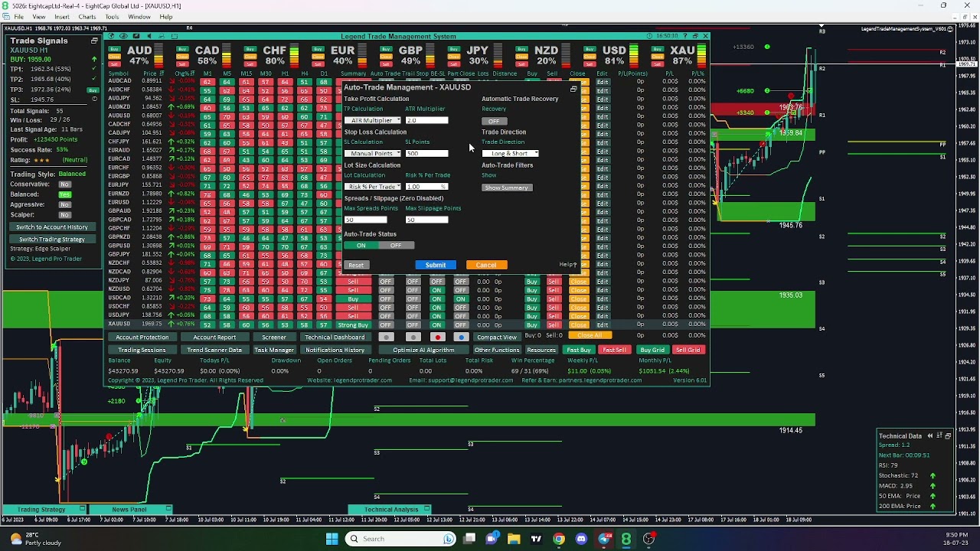Collapse the Trade Signals panel icon

coord(94,41)
